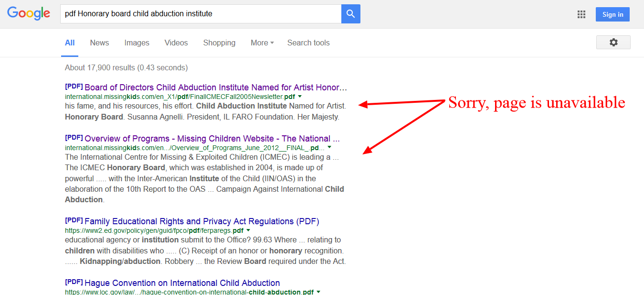The height and width of the screenshot is (295, 644).
Task: Open Hague Convention on International Child Abduction link
Action: 182,283
